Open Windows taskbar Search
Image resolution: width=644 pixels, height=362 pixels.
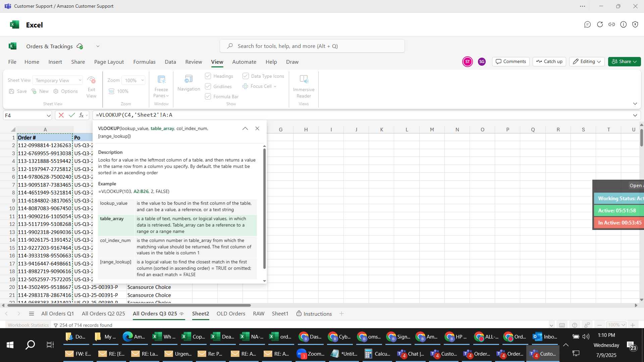pos(30,345)
